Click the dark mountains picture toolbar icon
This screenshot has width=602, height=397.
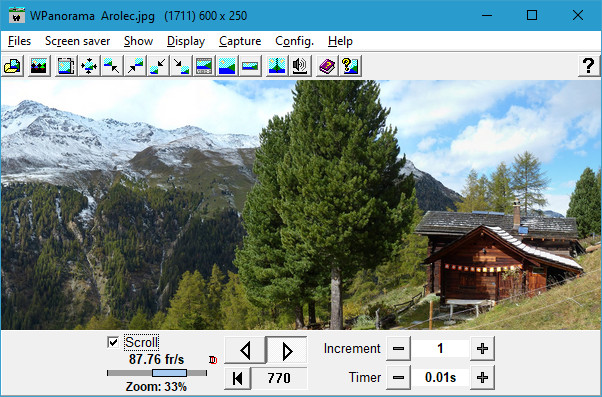point(38,66)
